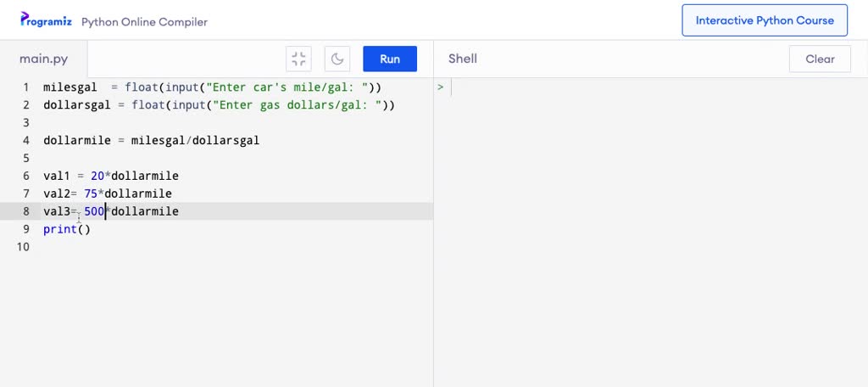The height and width of the screenshot is (387, 868).
Task: Click into the shell prompt input
Action: pyautogui.click(x=659, y=87)
